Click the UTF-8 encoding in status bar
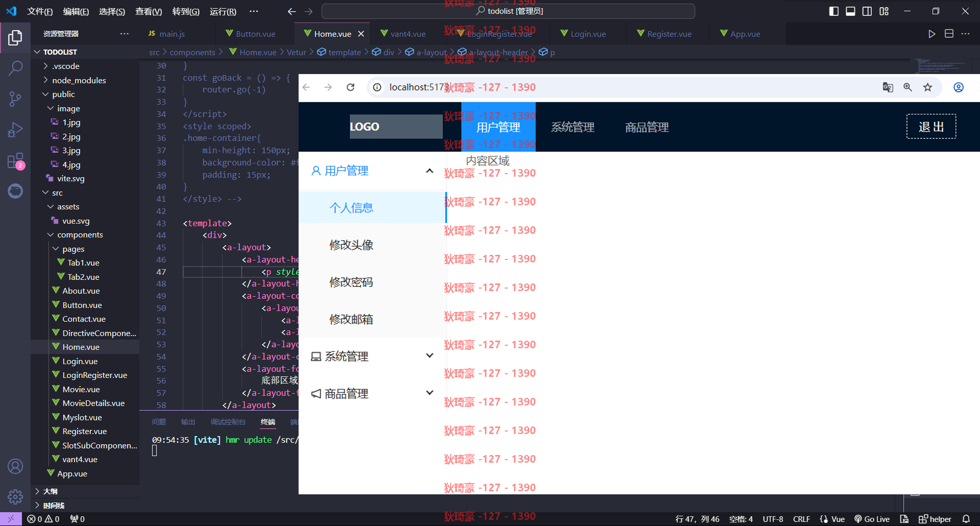The height and width of the screenshot is (526, 980). [x=773, y=519]
